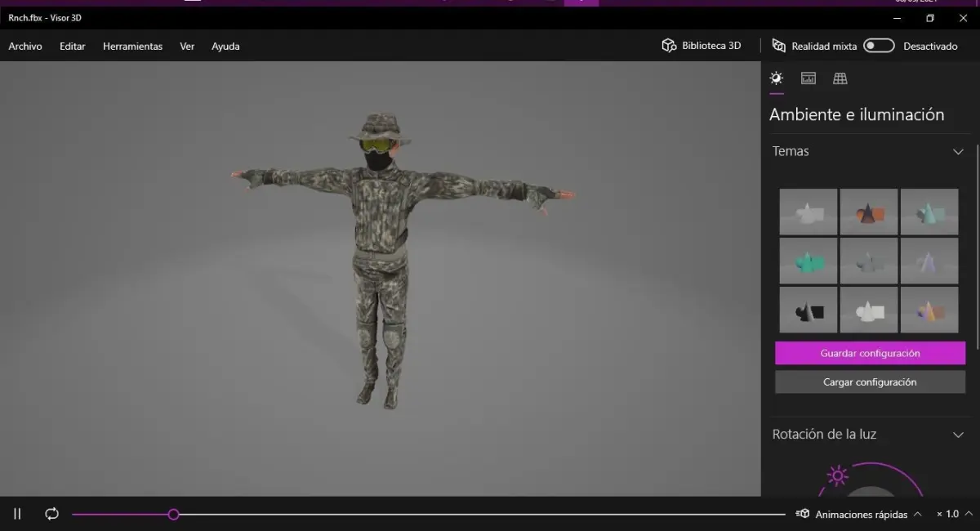The image size is (980, 531).
Task: Toggle the Realidad mixta switch
Action: click(x=880, y=46)
